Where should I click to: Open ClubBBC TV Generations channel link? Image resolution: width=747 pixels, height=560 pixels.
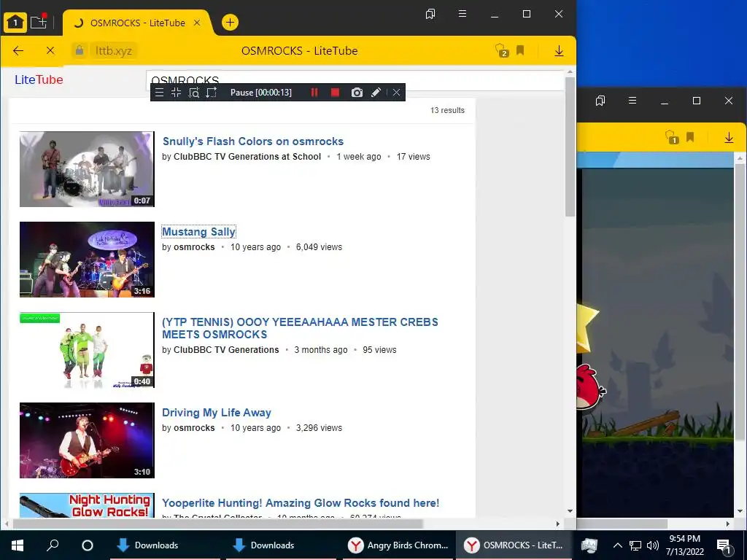tap(226, 350)
